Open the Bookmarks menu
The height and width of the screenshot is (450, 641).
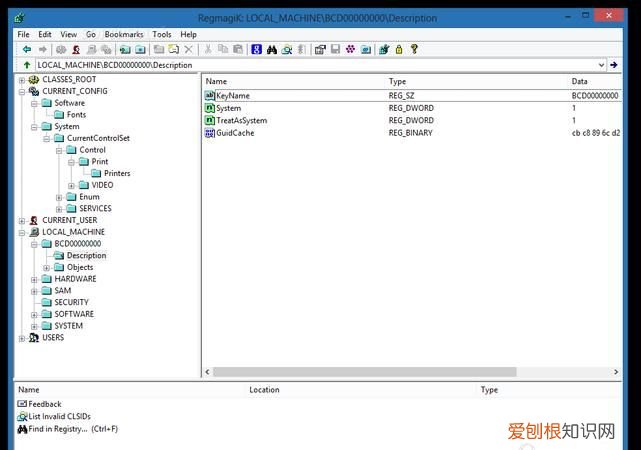124,34
